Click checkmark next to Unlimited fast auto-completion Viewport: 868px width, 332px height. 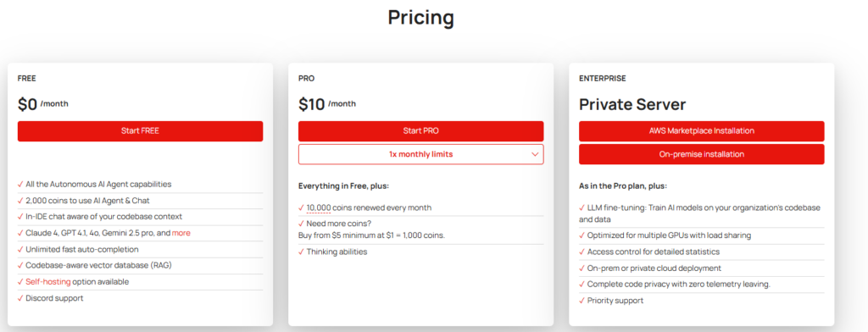[20, 249]
